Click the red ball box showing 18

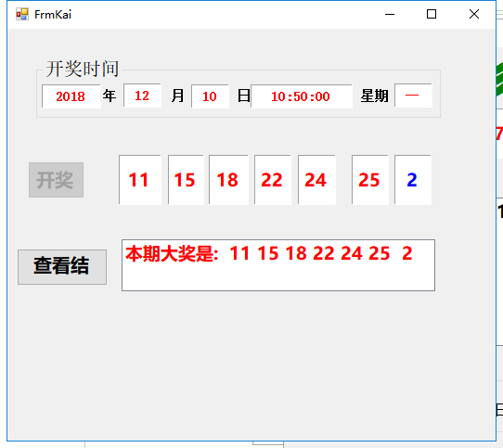(x=228, y=180)
